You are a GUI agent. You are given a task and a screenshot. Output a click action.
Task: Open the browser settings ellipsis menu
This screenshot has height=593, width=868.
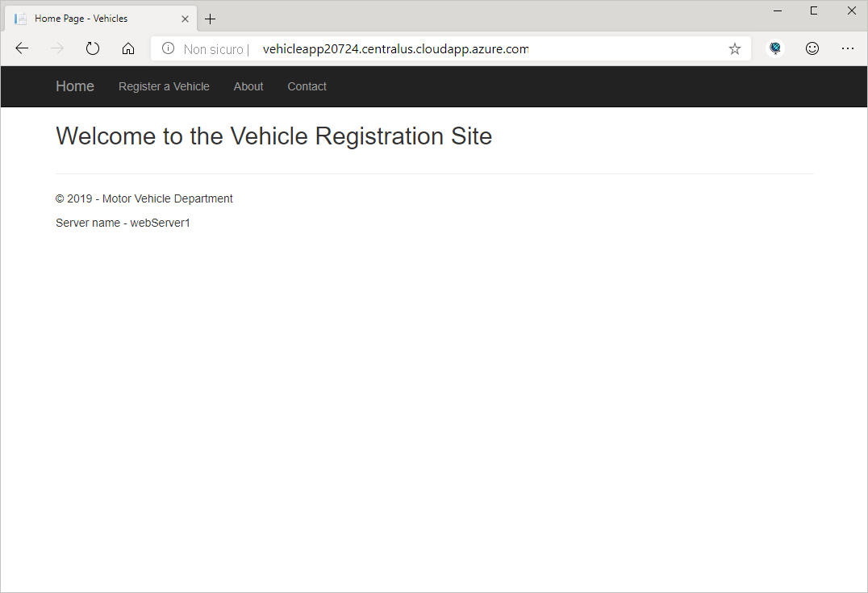pyautogui.click(x=848, y=48)
